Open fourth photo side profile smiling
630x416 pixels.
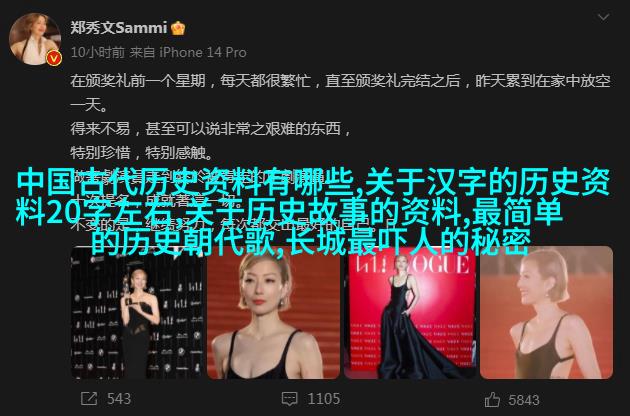[x=546, y=313]
